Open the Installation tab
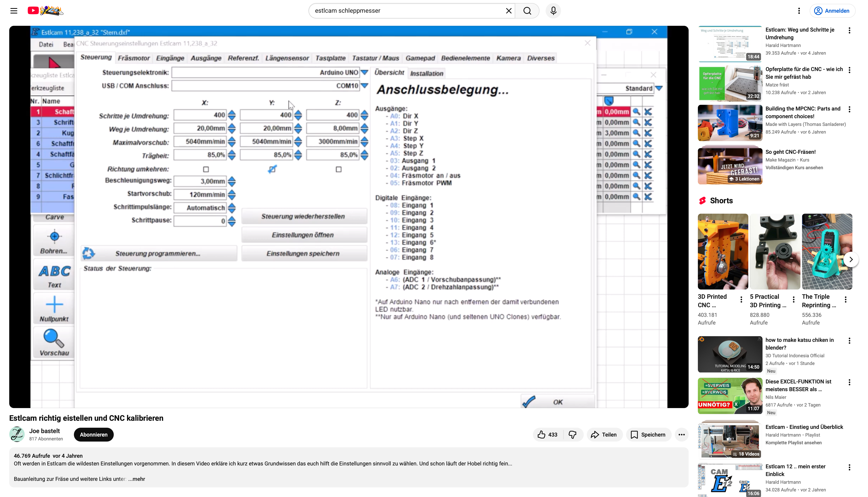The image size is (868, 497). pos(426,73)
